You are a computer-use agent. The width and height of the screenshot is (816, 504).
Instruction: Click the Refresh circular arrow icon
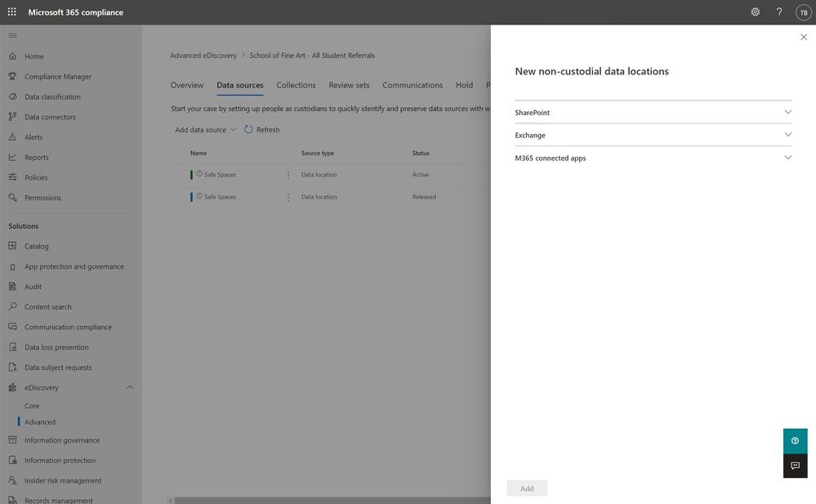[x=249, y=129]
